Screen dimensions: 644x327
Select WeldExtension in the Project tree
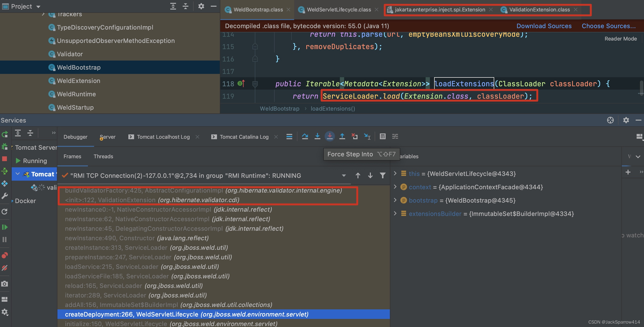pyautogui.click(x=79, y=81)
